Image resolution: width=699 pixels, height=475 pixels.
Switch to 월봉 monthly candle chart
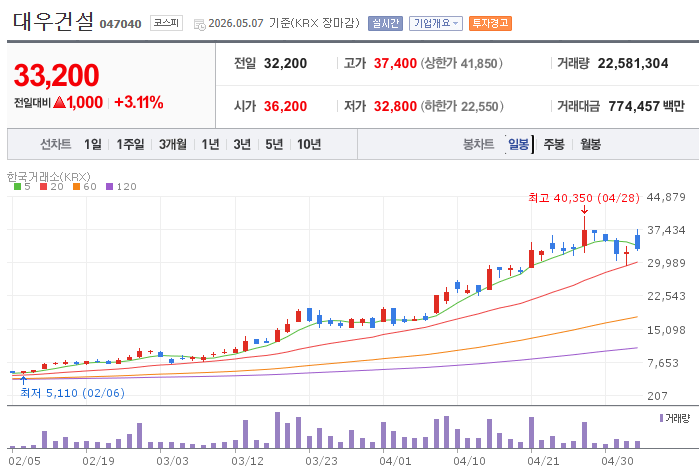point(590,144)
